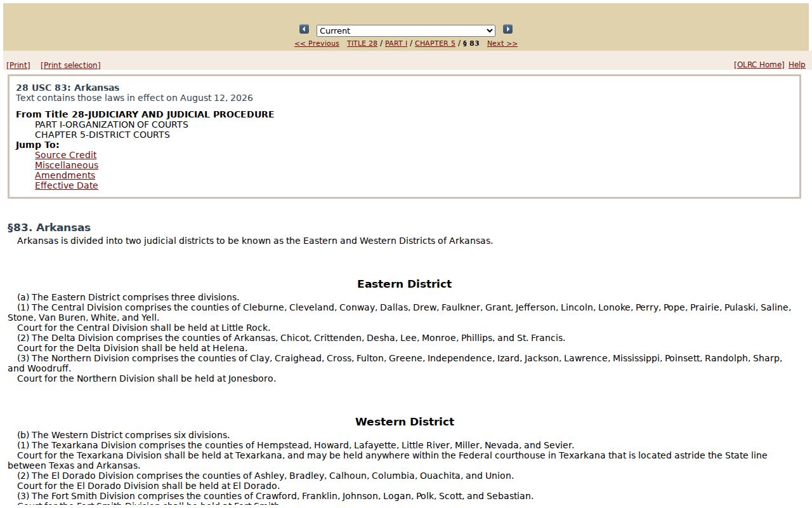Click the 28 USC 83: Arkansas title
The height and width of the screenshot is (508, 812).
(x=67, y=88)
